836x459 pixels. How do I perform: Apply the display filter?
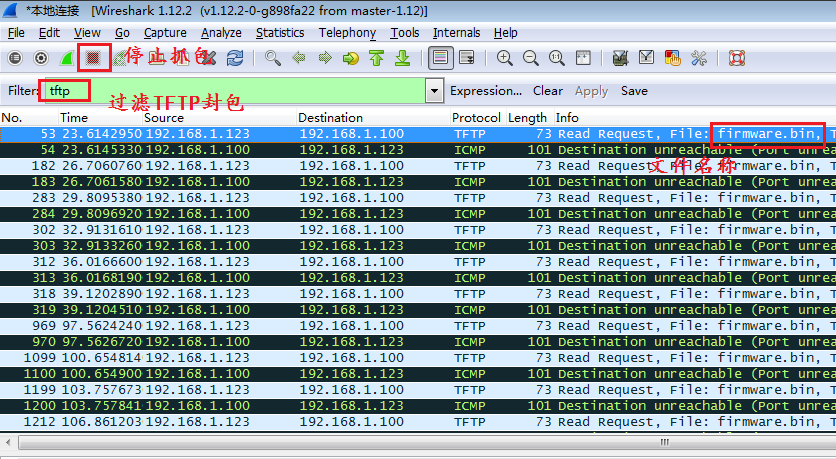coord(591,91)
